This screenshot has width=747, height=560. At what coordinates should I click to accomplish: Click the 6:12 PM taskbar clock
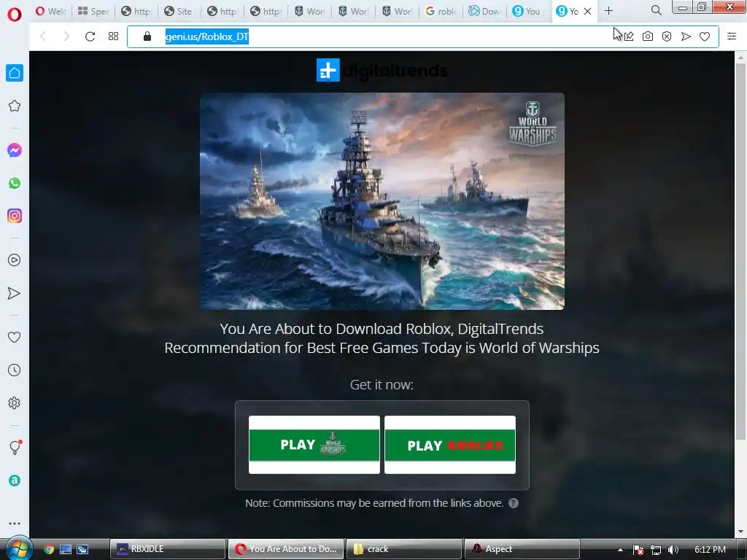coord(710,550)
